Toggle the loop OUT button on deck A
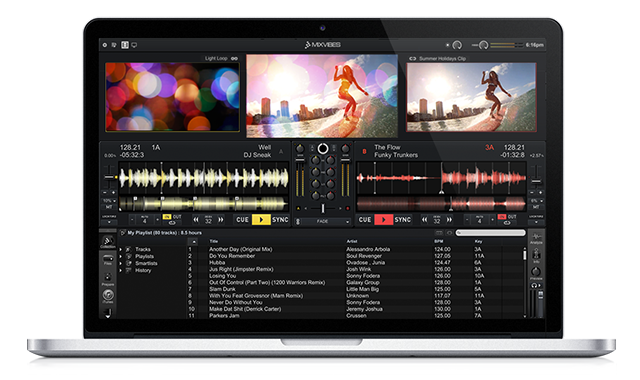 tap(177, 217)
